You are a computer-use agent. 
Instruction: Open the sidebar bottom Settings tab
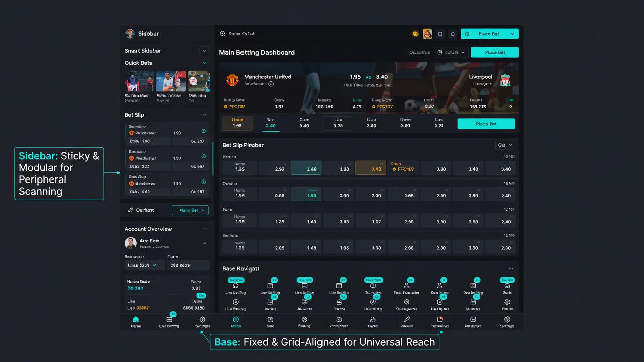(x=202, y=322)
